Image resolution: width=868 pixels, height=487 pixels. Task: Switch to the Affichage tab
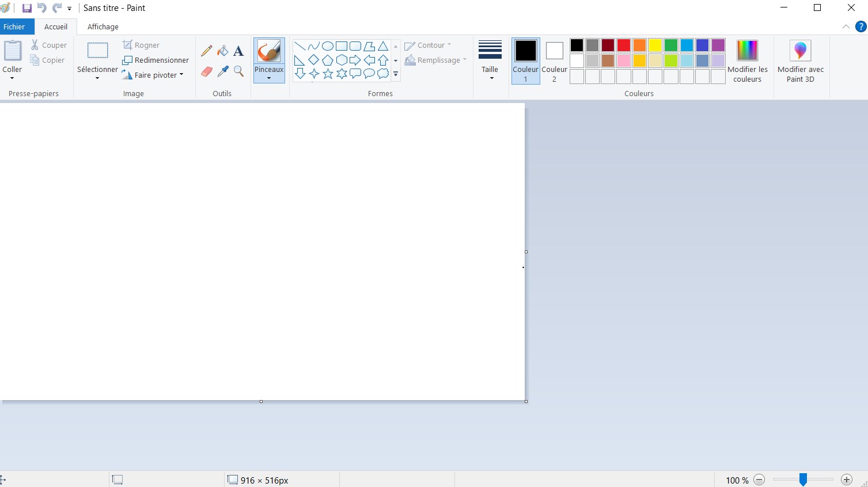point(103,26)
